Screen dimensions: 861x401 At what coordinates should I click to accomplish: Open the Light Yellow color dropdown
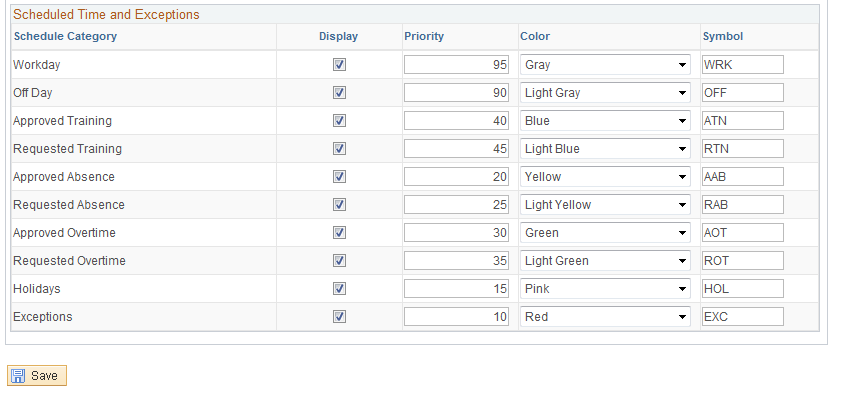coord(605,205)
